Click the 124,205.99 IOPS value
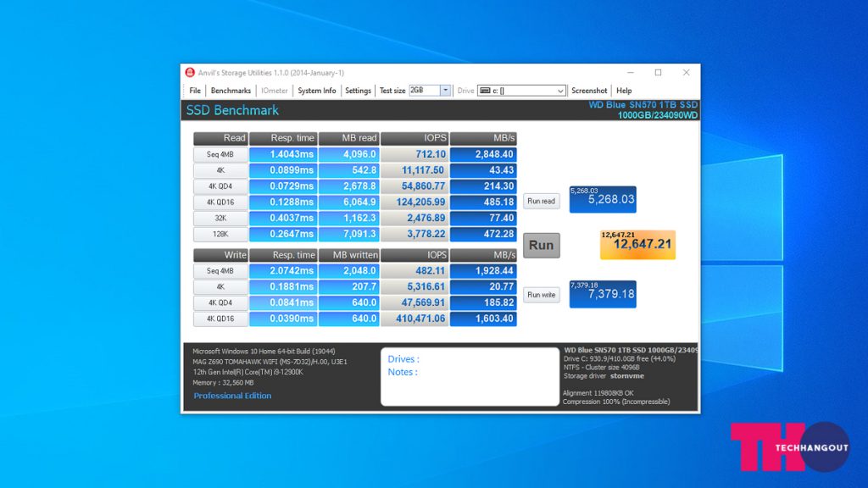The image size is (868, 488). click(415, 202)
